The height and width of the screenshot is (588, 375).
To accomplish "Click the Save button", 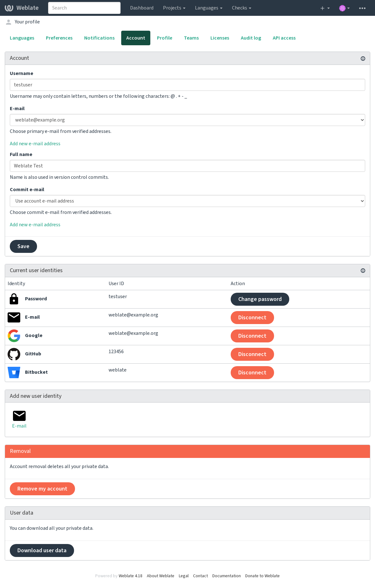I will click(23, 246).
